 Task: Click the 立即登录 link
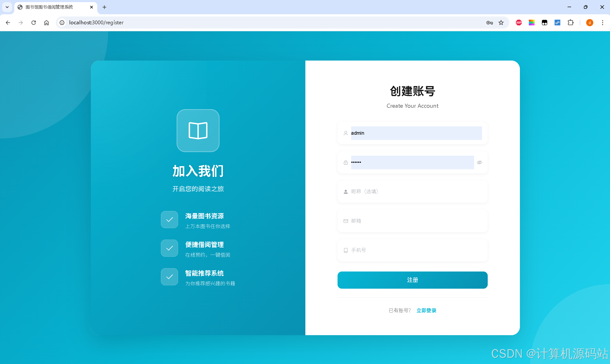click(426, 310)
